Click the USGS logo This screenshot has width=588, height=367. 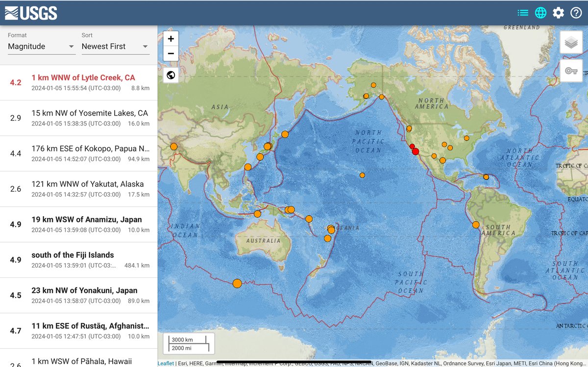[30, 12]
